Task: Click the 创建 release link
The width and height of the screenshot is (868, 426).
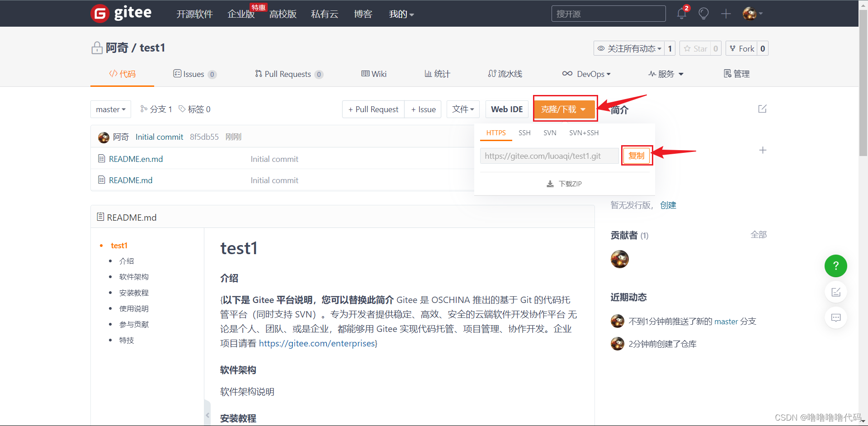Action: click(x=668, y=205)
